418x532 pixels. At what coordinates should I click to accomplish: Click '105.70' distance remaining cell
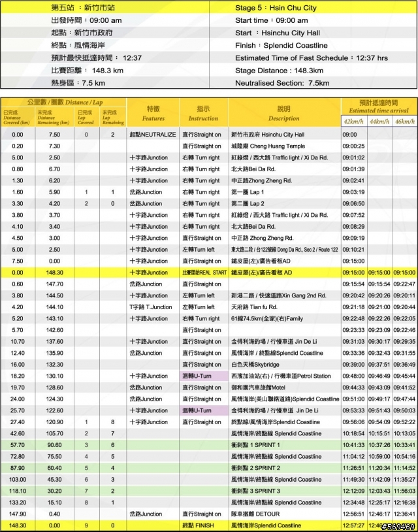point(54,433)
